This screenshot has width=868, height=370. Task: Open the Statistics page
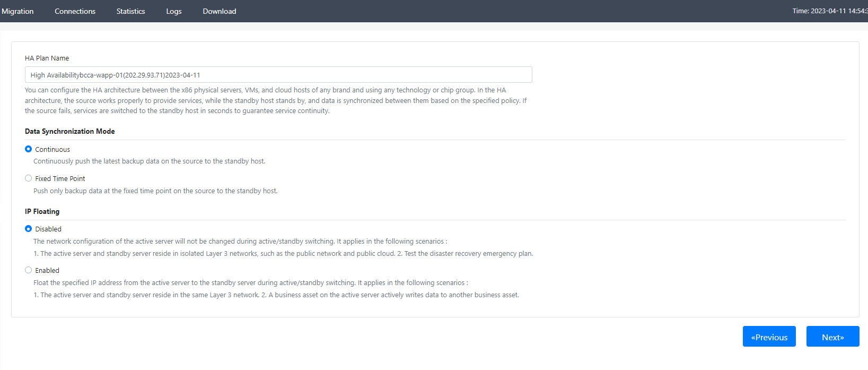pyautogui.click(x=130, y=11)
